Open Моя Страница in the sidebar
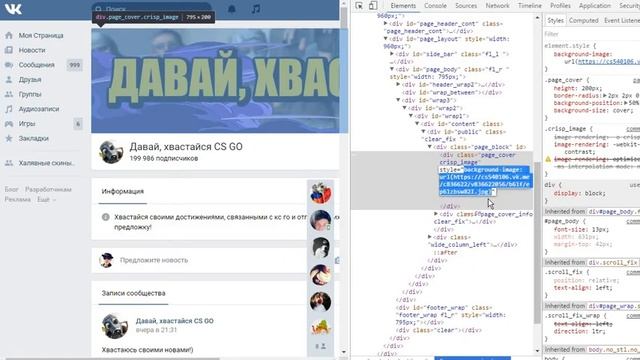This screenshot has height=360, width=640. pyautogui.click(x=41, y=36)
